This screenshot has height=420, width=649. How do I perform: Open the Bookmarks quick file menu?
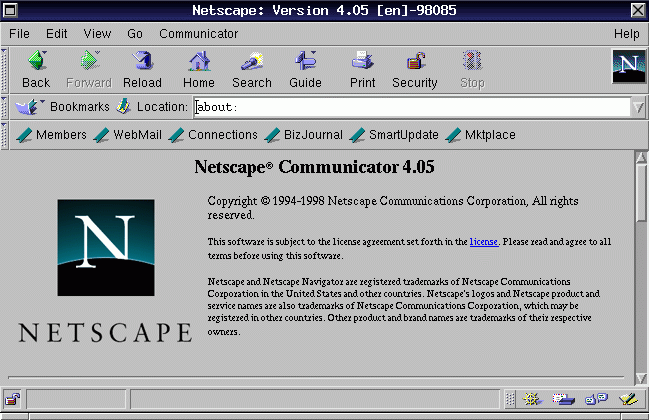[x=62, y=107]
